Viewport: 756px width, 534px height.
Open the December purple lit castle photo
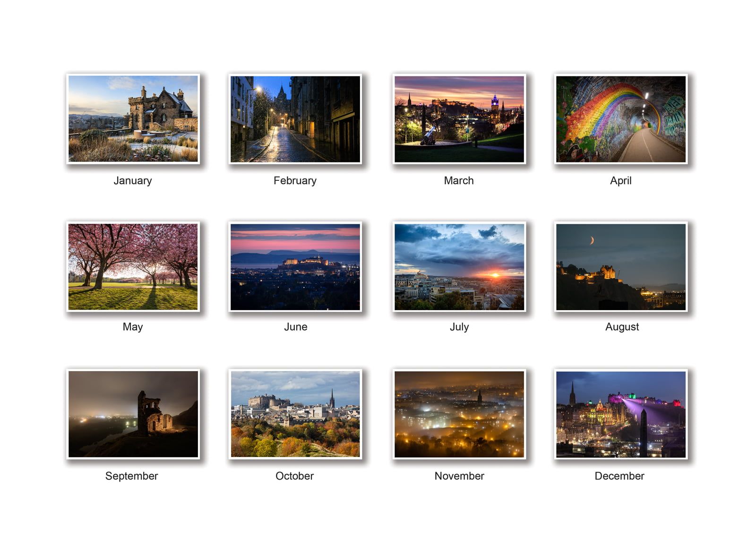tap(621, 414)
